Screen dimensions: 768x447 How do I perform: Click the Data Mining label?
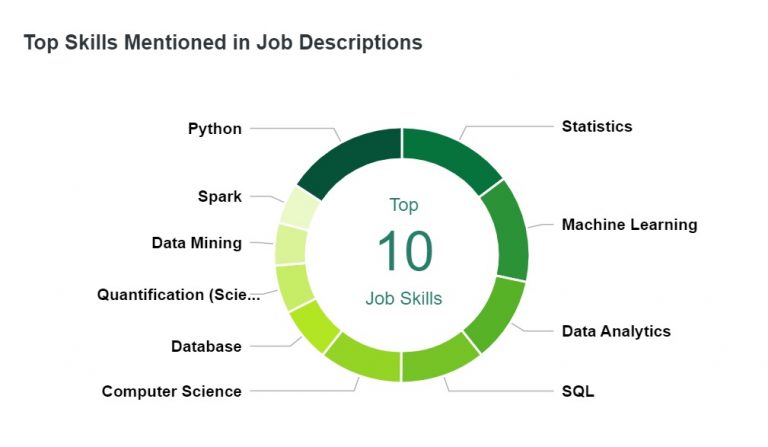[196, 243]
